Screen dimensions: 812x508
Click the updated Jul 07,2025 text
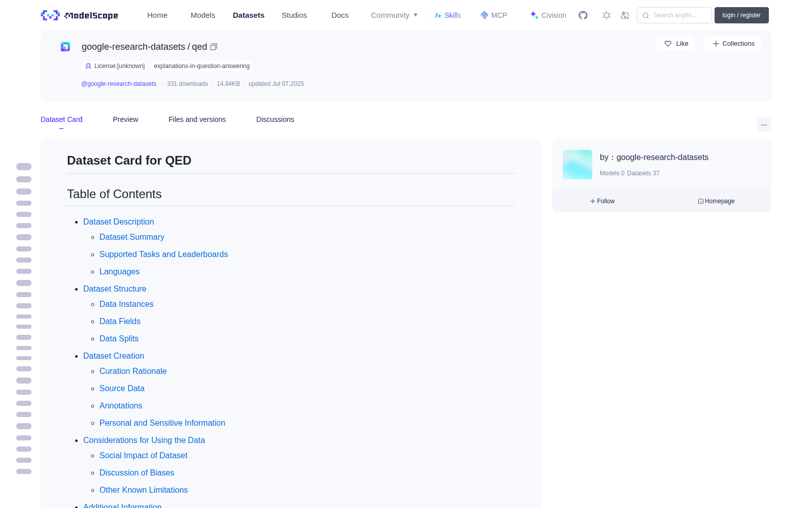(276, 84)
